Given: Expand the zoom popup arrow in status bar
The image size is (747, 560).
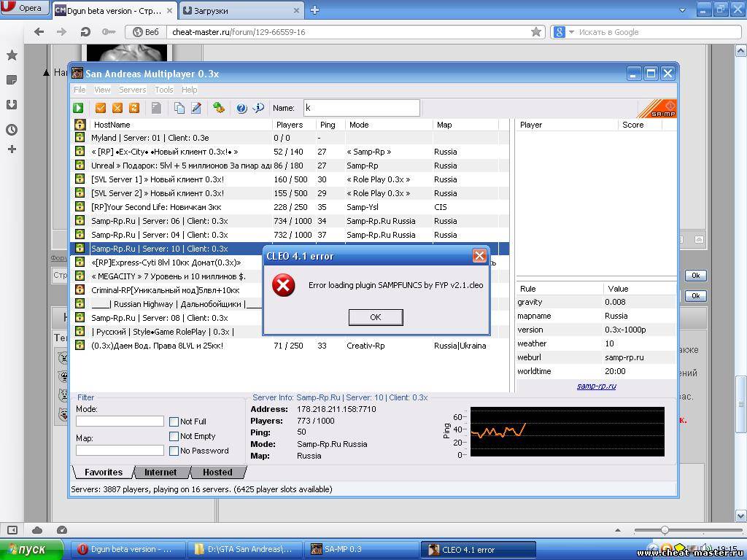Looking at the screenshot, I should click(618, 530).
